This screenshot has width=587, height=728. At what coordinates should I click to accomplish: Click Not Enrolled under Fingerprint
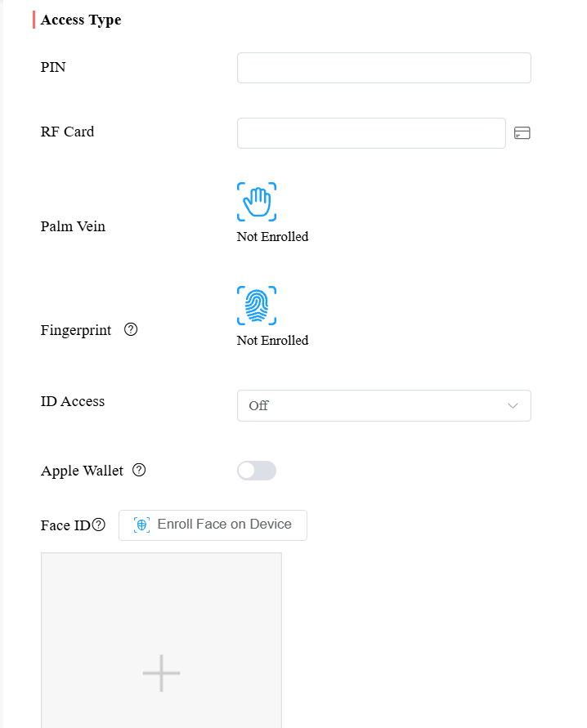pos(272,341)
